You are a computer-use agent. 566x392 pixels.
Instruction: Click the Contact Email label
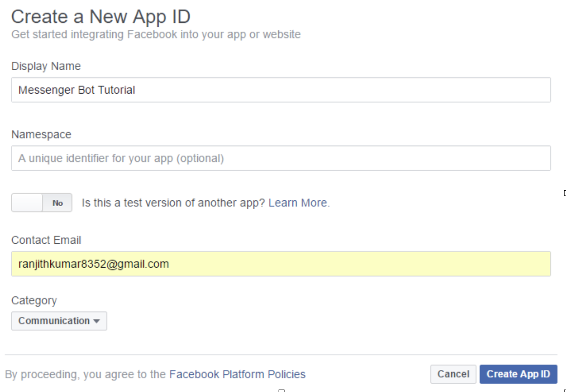pos(46,240)
